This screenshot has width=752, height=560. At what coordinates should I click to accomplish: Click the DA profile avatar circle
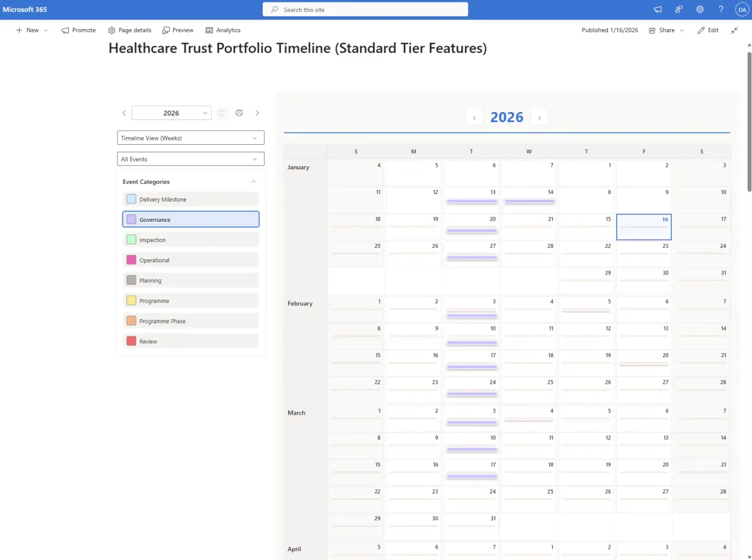click(x=742, y=9)
